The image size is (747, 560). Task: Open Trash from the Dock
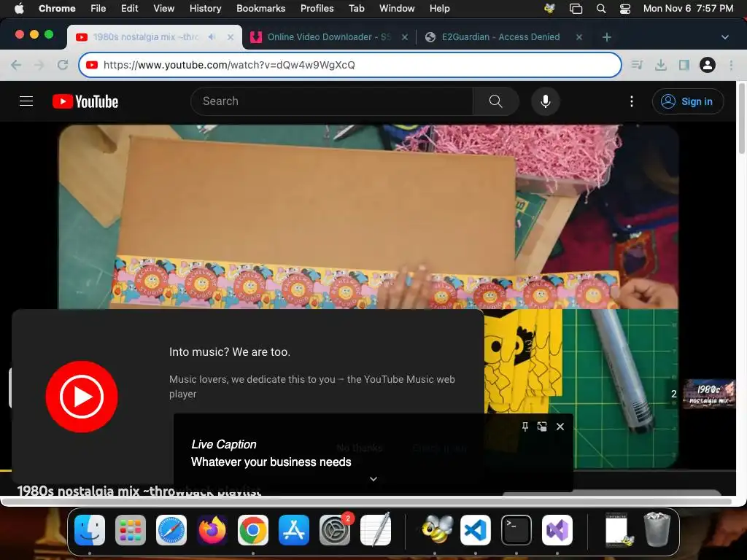tap(657, 529)
